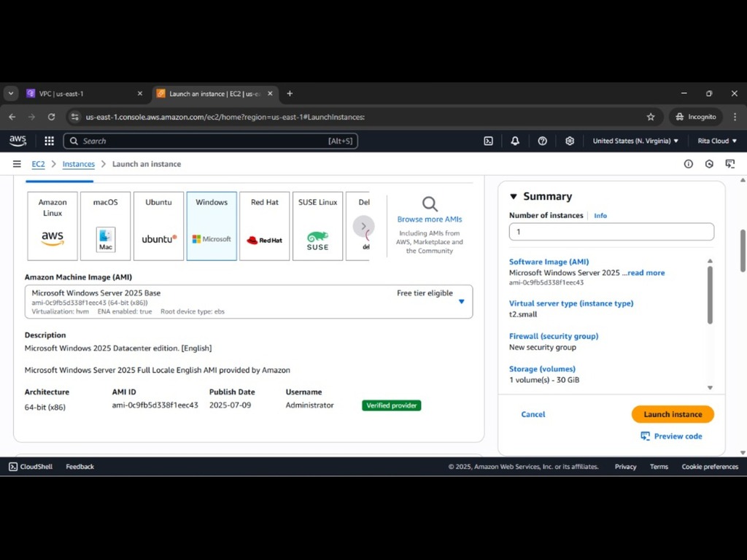Click the AWS logo home icon
Viewport: 747px width, 560px height.
pyautogui.click(x=18, y=141)
